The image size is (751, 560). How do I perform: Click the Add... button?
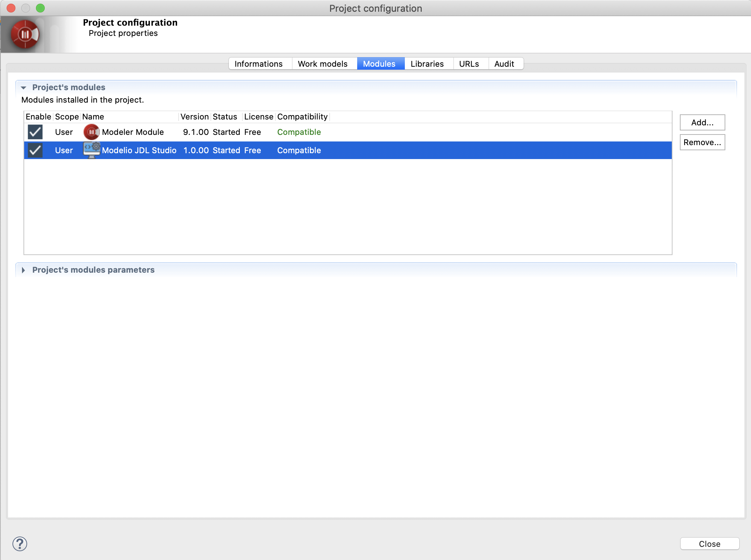click(702, 122)
